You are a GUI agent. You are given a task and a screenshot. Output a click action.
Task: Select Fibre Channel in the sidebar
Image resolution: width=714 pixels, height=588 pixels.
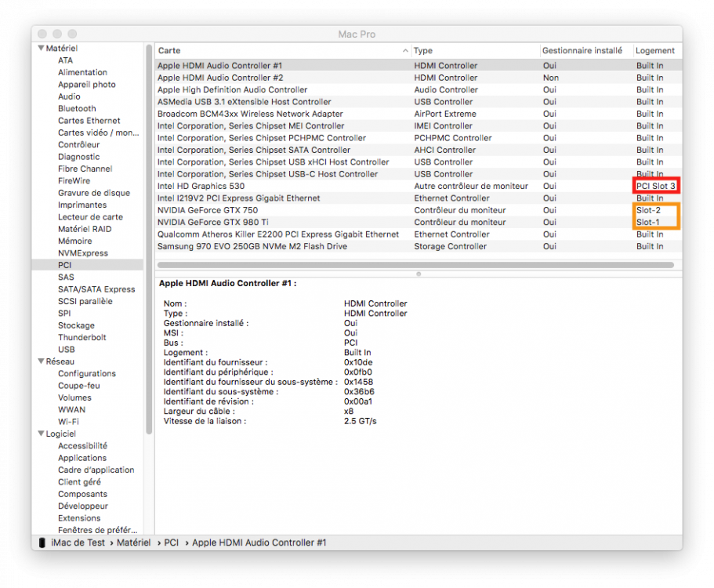(x=85, y=169)
